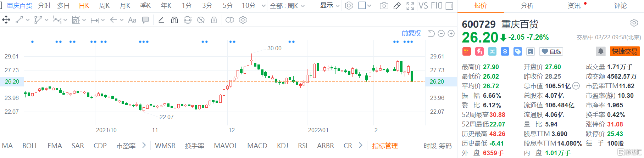Expand trend line tool options arrow

pyautogui.click(x=28, y=20)
